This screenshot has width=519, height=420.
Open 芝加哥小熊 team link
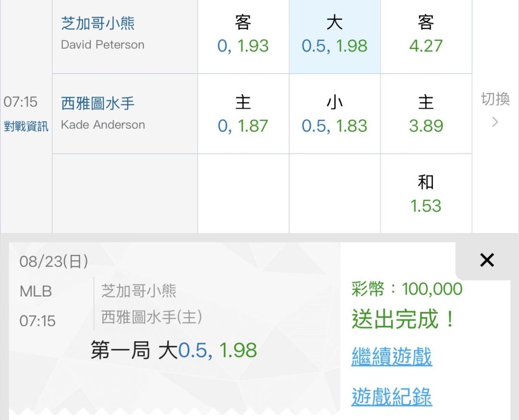tap(98, 23)
